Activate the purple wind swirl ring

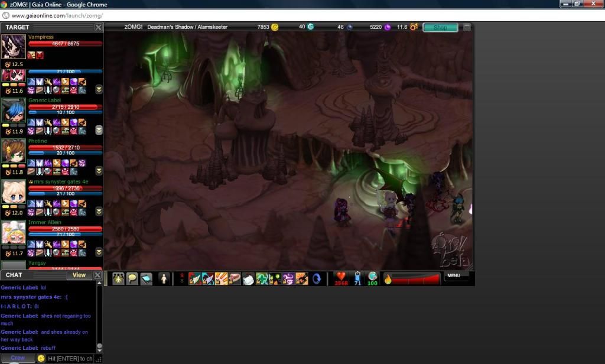[288, 279]
